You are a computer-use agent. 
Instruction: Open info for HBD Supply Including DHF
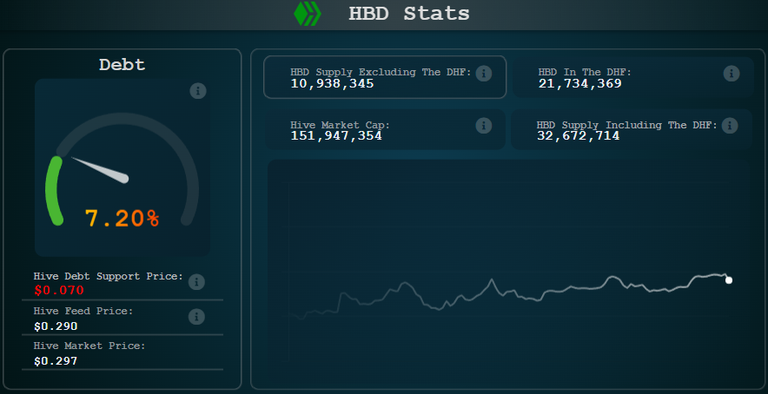[729, 125]
